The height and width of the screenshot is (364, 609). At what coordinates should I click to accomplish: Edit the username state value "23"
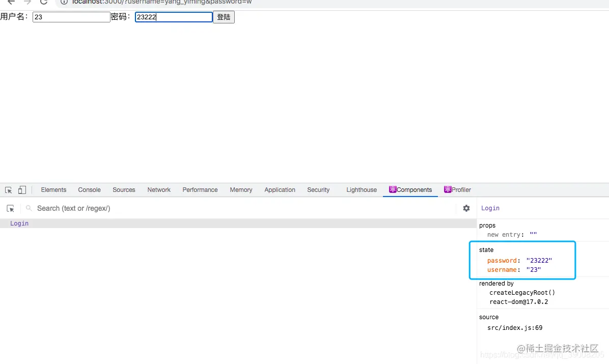534,270
